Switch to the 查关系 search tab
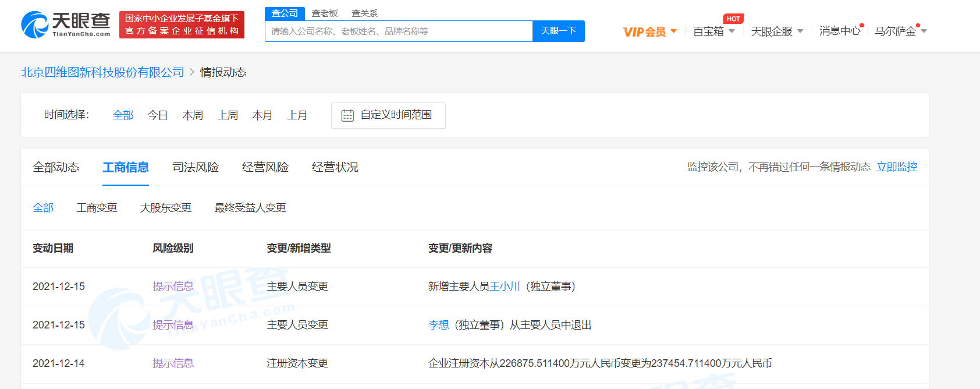Image resolution: width=980 pixels, height=389 pixels. 365,13
